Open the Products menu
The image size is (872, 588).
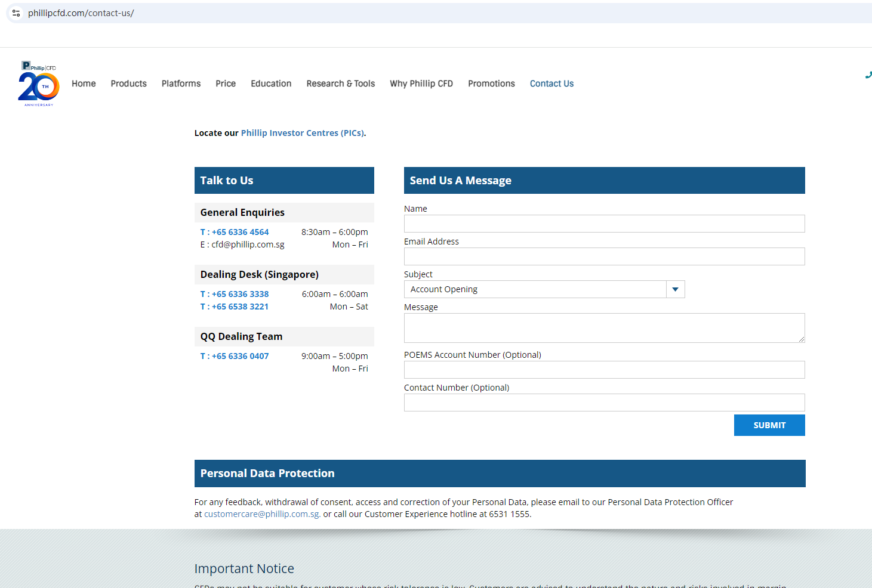point(128,83)
